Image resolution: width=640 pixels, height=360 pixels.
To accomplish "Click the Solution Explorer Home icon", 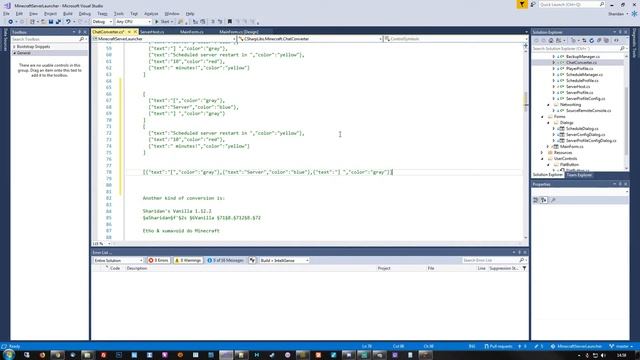I will [551, 40].
